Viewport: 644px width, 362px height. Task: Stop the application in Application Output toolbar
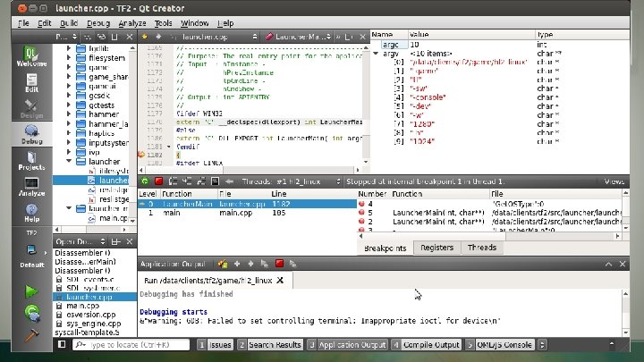point(279,264)
